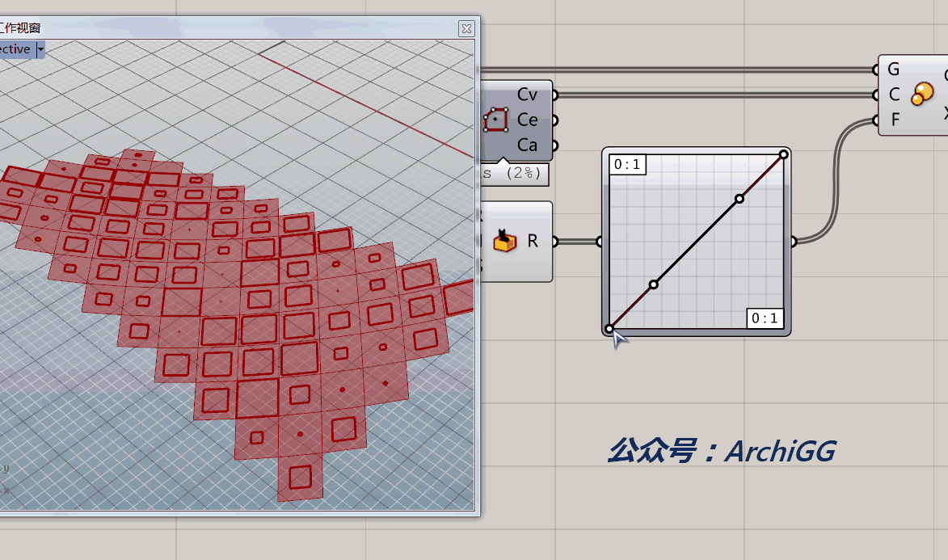Click the G input parameter
Screen dimensions: 948x560
tap(894, 69)
